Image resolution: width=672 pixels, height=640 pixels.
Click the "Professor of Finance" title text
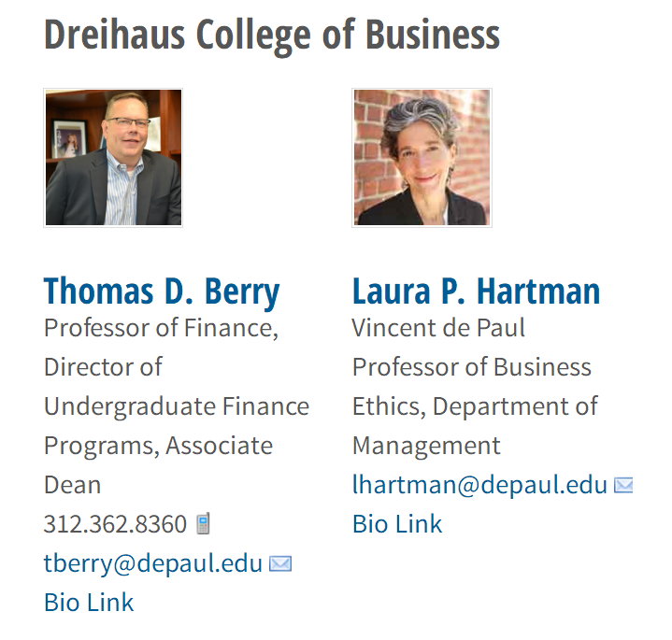(161, 328)
